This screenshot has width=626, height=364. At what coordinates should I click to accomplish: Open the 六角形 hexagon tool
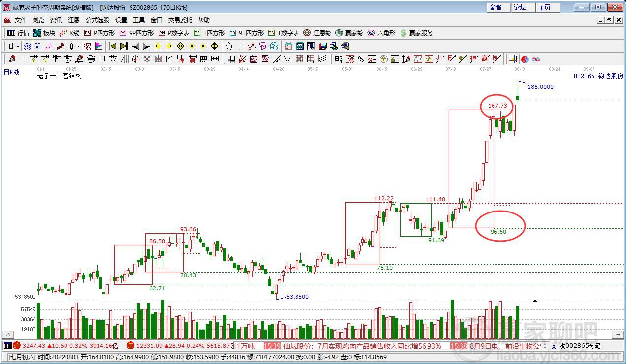click(x=381, y=33)
